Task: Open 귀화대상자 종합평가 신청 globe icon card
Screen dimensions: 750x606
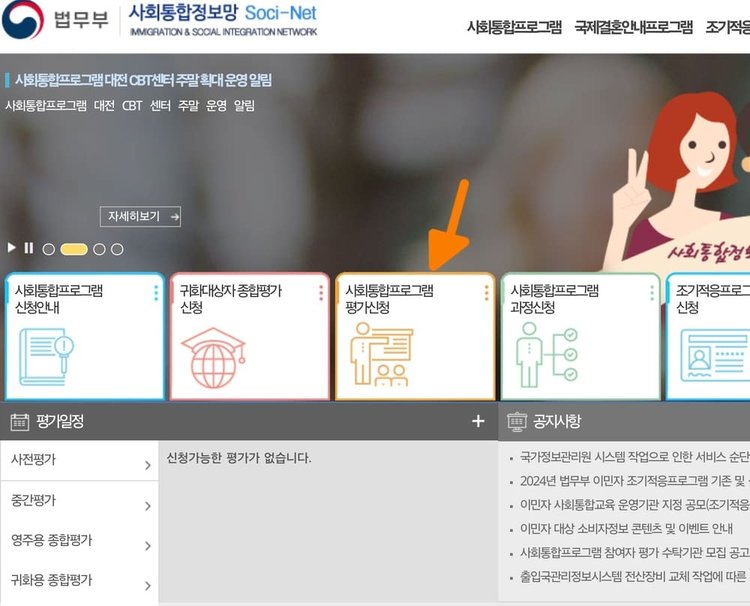Action: point(250,337)
